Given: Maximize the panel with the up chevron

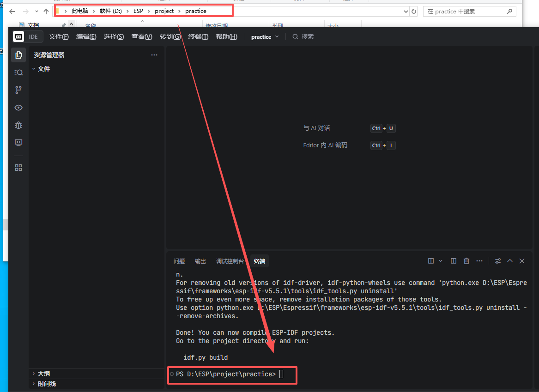Looking at the screenshot, I should [x=510, y=261].
